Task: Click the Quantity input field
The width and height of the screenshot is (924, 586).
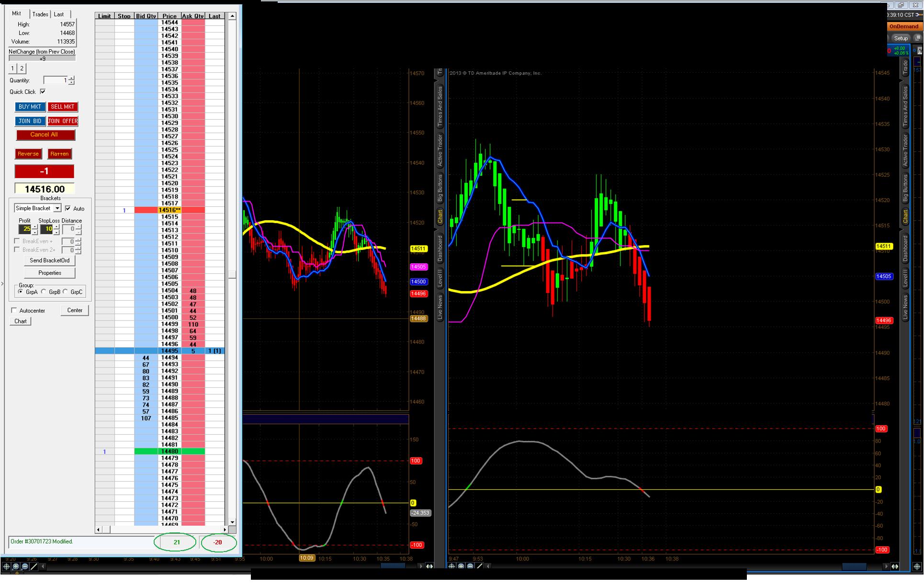Action: [x=56, y=80]
